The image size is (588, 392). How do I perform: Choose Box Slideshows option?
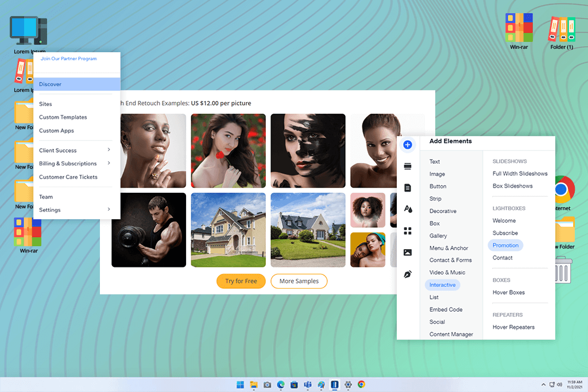click(513, 186)
